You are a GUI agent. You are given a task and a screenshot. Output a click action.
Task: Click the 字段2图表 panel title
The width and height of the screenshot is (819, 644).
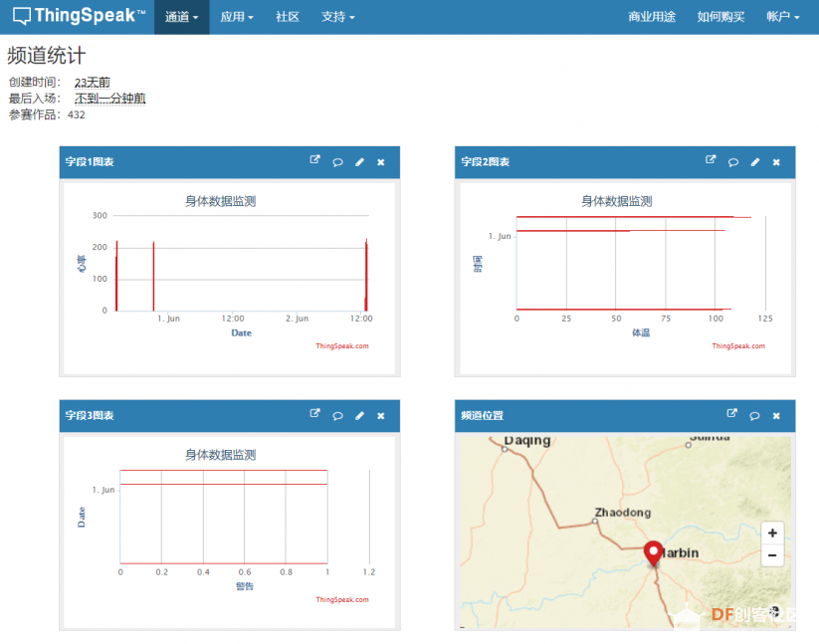coord(486,162)
